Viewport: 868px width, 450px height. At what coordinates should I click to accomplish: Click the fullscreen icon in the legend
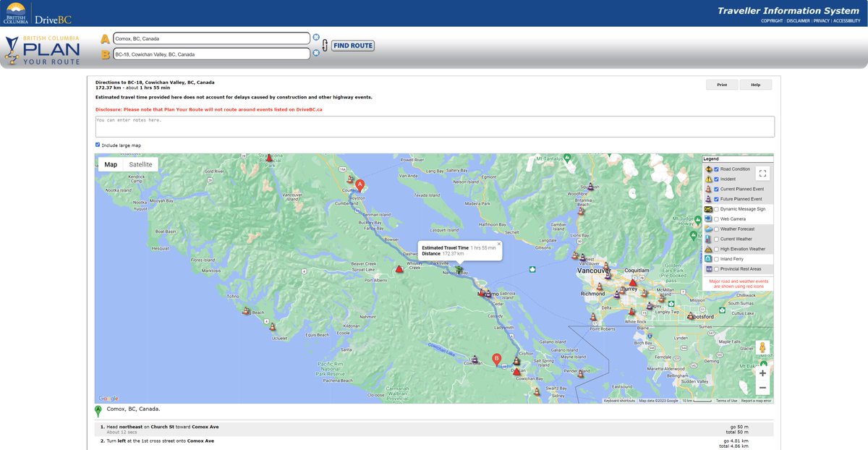(762, 173)
